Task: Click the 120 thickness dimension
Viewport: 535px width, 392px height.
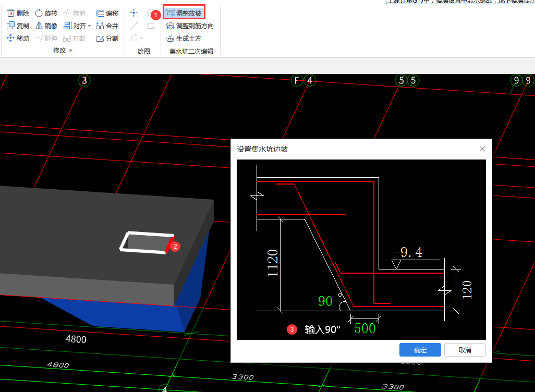Action: point(467,290)
